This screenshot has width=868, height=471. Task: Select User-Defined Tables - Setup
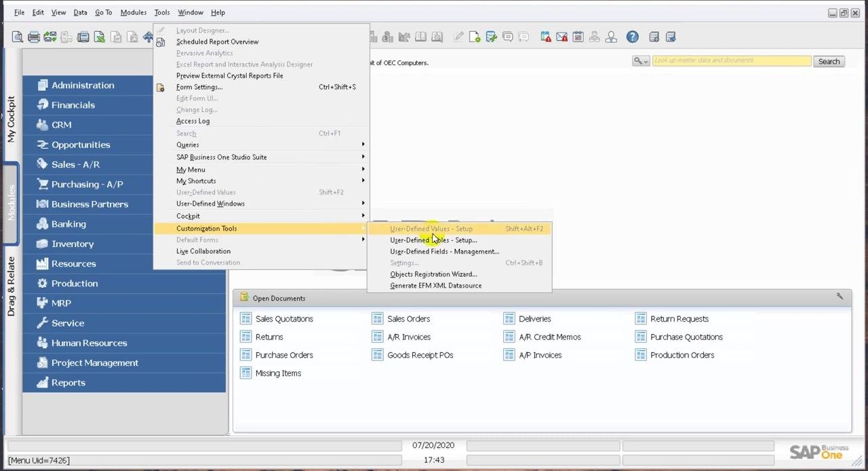(433, 240)
